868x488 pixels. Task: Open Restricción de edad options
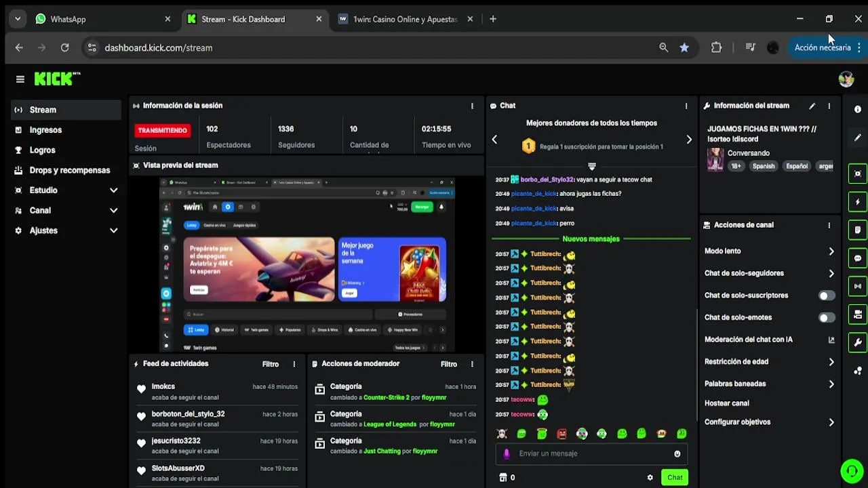point(770,362)
